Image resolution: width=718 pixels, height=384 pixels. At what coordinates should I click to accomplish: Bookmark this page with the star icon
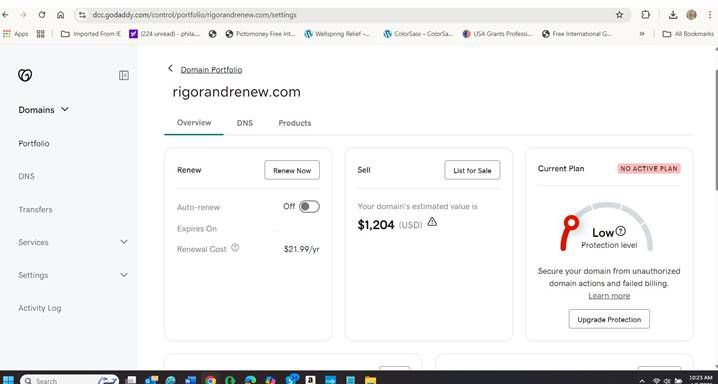pos(619,15)
